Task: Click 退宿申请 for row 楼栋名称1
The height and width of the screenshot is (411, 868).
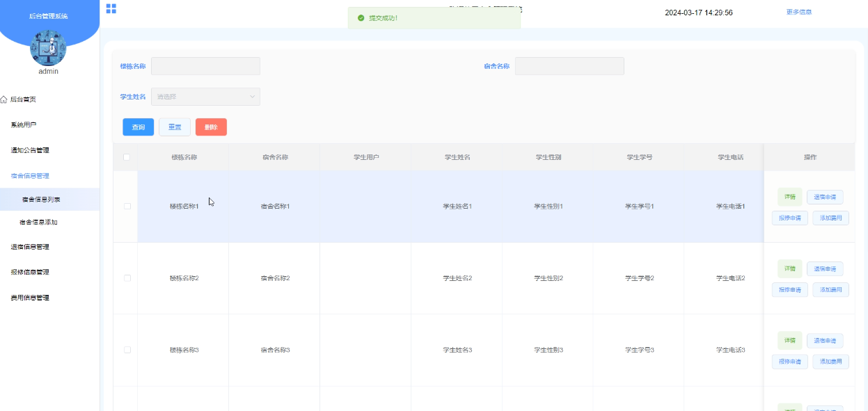Action: (825, 197)
